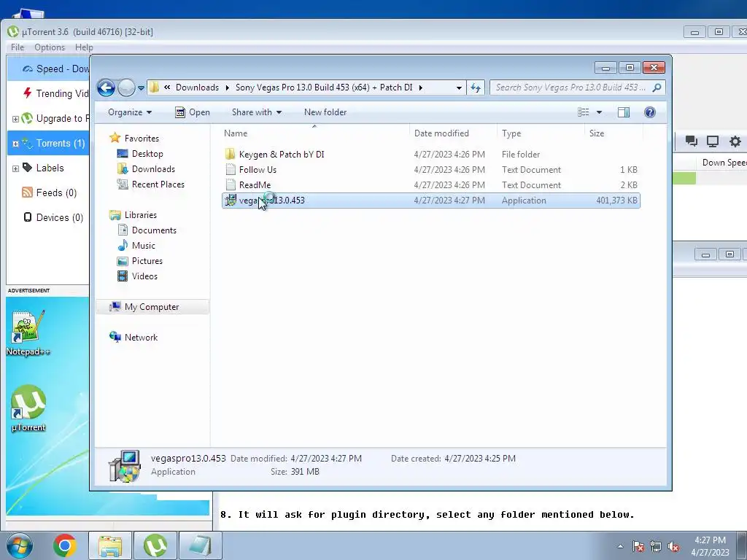The image size is (747, 560).
Task: Expand the Torrents (1) tree node
Action: tap(15, 144)
